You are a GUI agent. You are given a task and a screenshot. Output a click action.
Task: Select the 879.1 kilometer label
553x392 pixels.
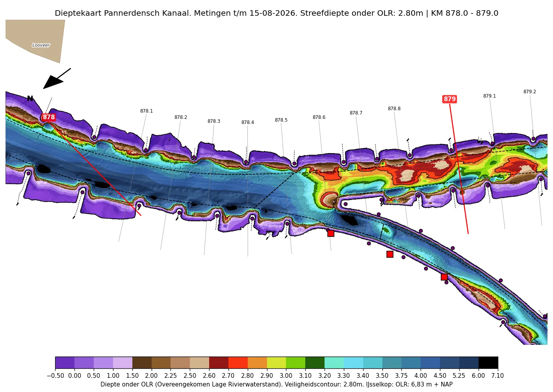pos(490,96)
